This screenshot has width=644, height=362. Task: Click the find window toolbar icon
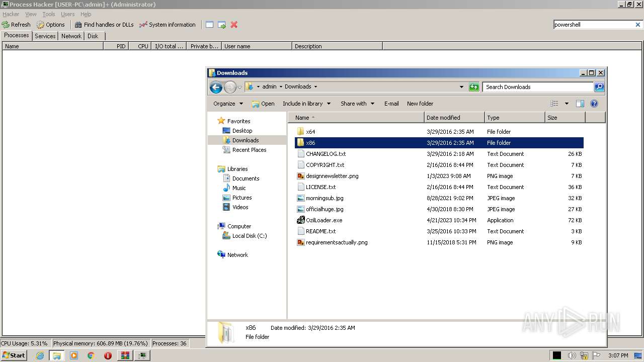point(209,25)
